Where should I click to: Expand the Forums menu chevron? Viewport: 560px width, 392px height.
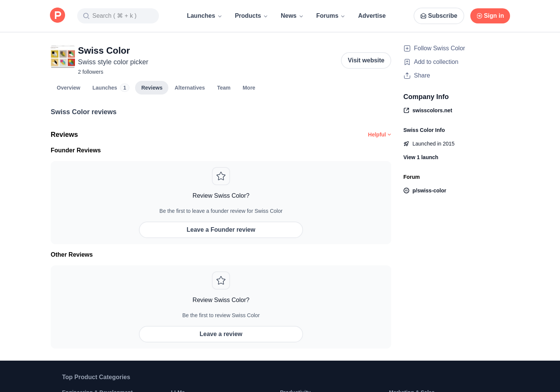343,16
